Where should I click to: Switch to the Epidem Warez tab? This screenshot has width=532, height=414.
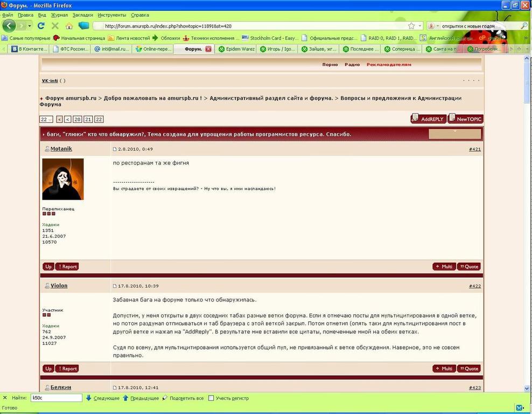point(236,49)
